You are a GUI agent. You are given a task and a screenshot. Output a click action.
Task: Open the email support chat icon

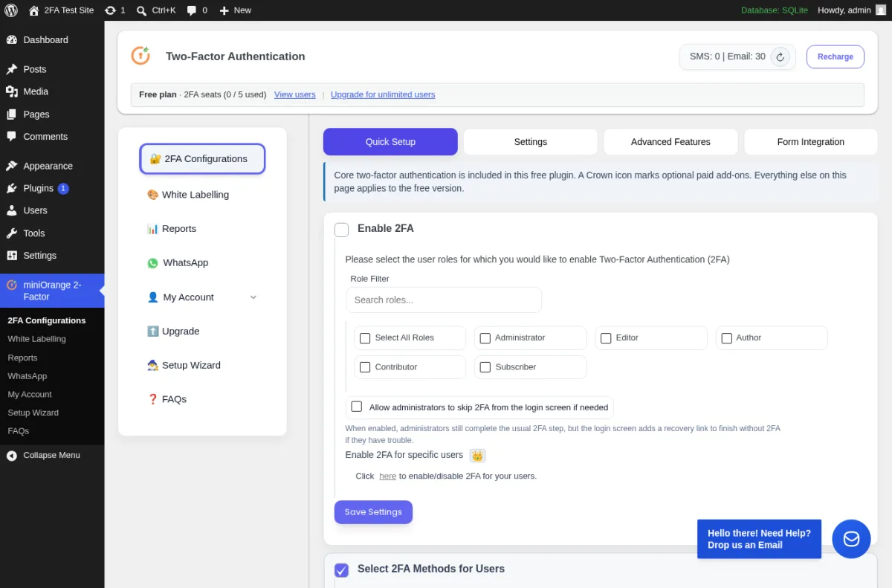[x=851, y=539]
